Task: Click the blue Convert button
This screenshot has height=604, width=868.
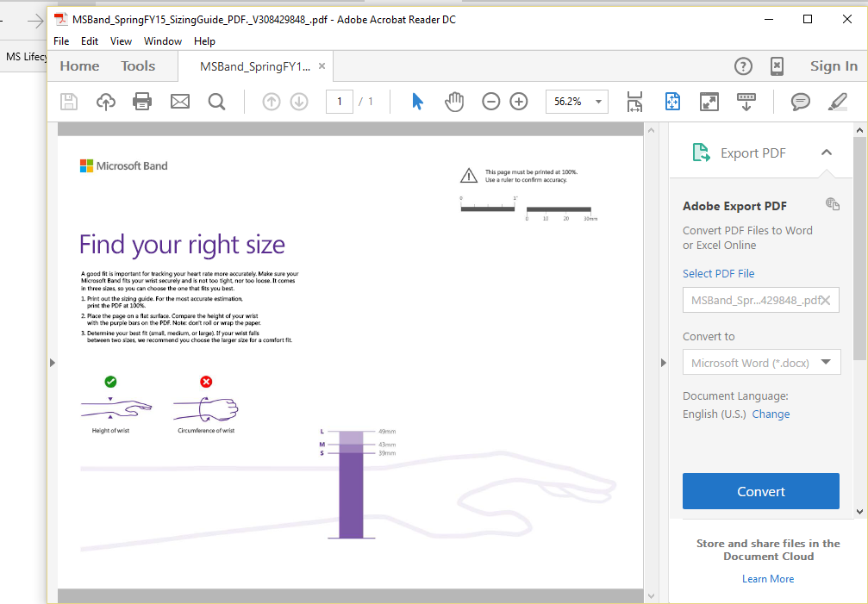Action: (760, 491)
